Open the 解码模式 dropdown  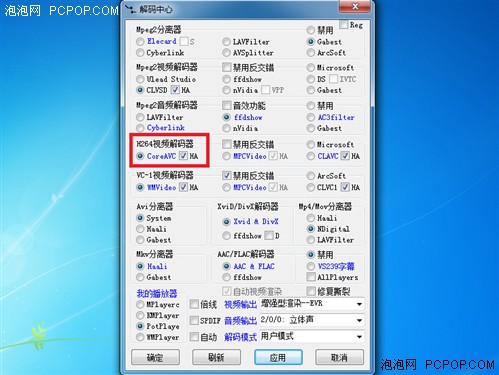click(x=312, y=336)
